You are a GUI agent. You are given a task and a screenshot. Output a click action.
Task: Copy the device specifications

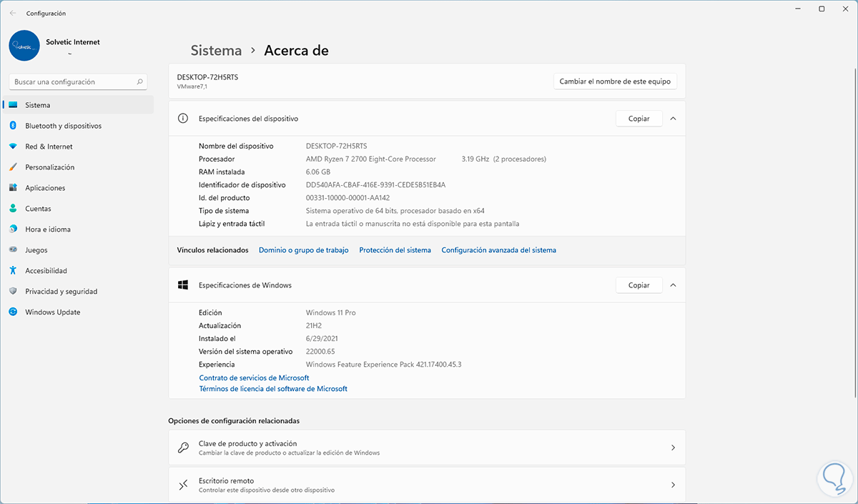coord(638,119)
